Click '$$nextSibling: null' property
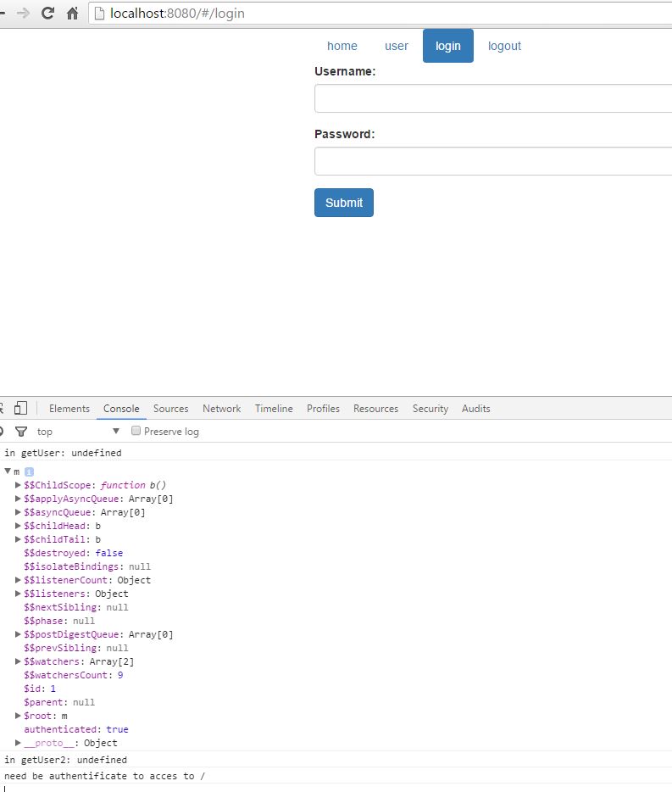Screen dimensions: 672x792 pos(75,607)
